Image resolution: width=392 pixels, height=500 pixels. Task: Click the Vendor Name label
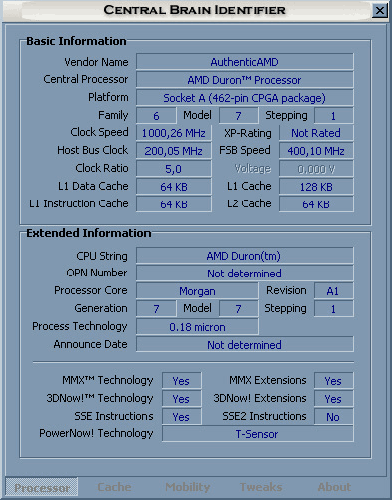(96, 62)
